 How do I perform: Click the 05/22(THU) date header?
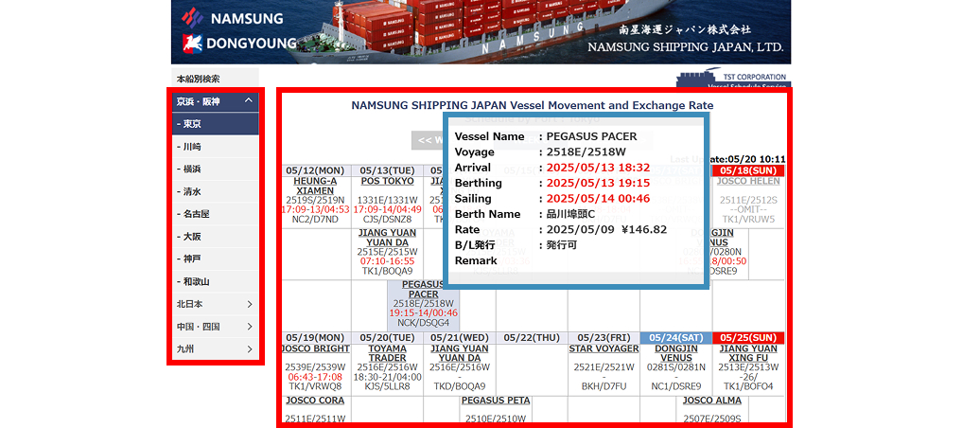click(532, 338)
